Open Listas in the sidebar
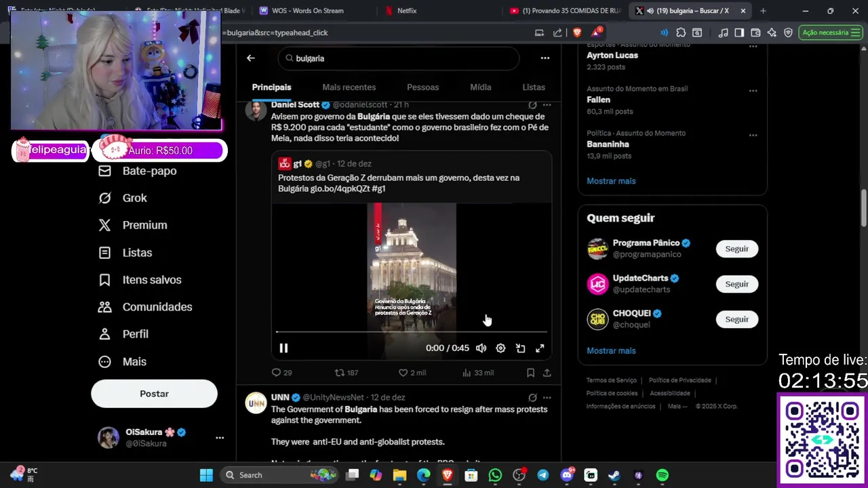Screen dimensions: 868x488 (x=125, y=253)
